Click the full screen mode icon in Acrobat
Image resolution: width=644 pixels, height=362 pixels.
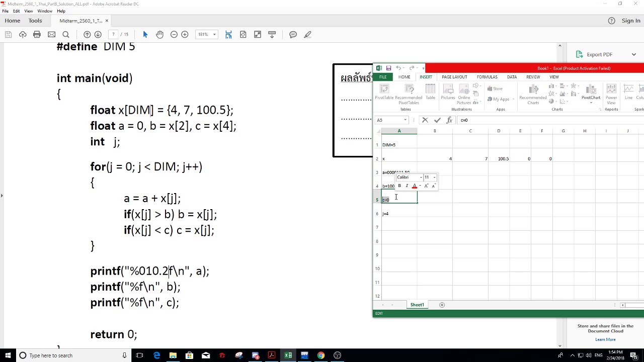click(258, 34)
